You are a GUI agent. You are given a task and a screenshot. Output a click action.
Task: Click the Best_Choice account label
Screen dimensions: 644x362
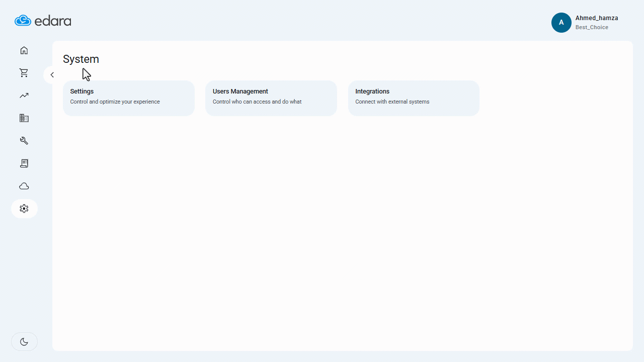pos(592,28)
